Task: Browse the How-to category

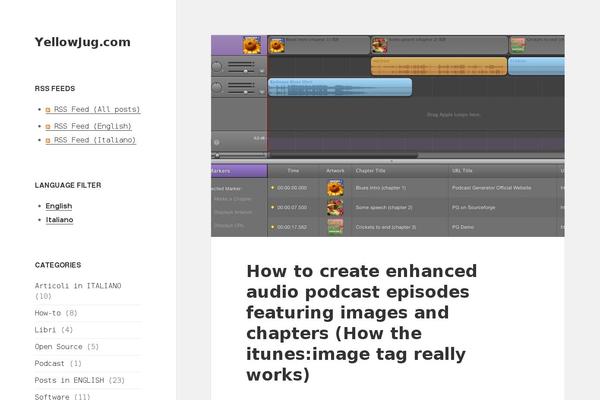Action: tap(48, 313)
